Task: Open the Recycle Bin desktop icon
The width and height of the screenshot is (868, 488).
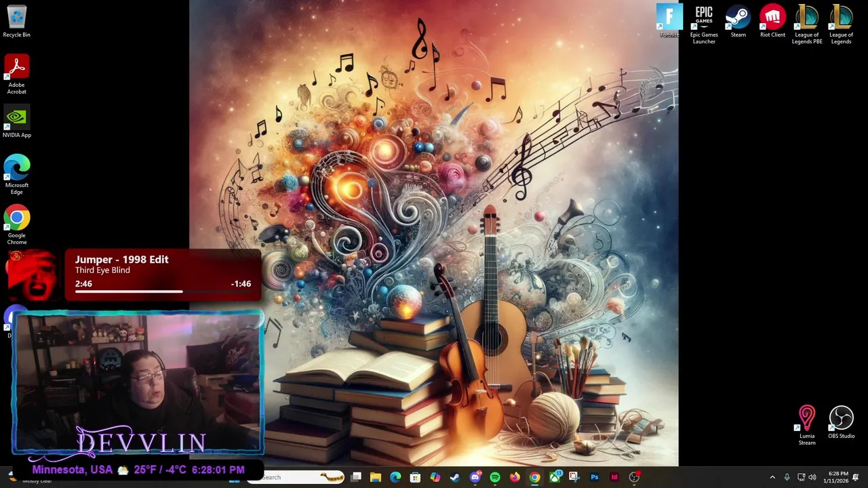Action: [x=16, y=22]
